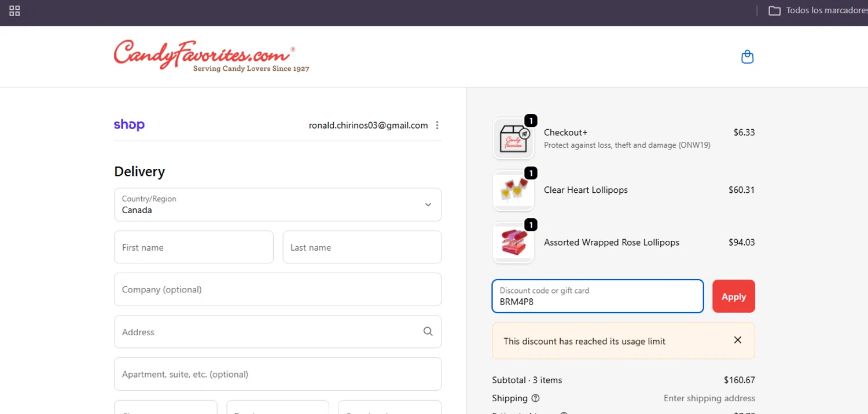Click the usage limit message text

(584, 342)
